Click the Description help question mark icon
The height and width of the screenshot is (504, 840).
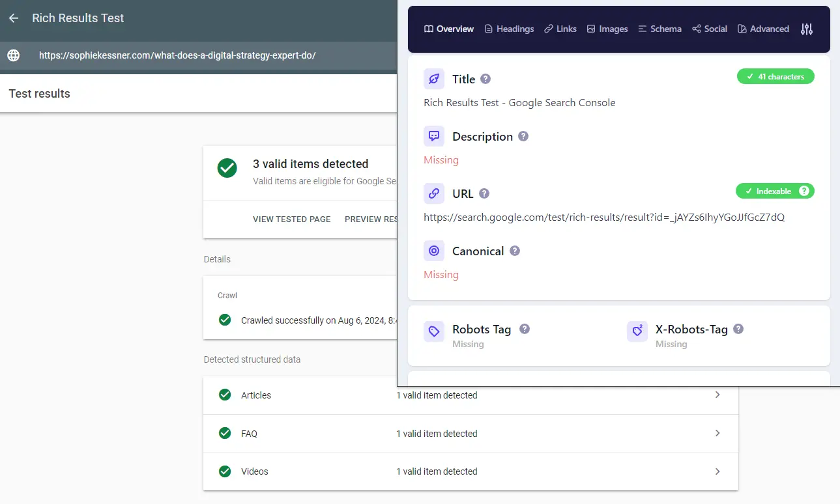tap(523, 136)
